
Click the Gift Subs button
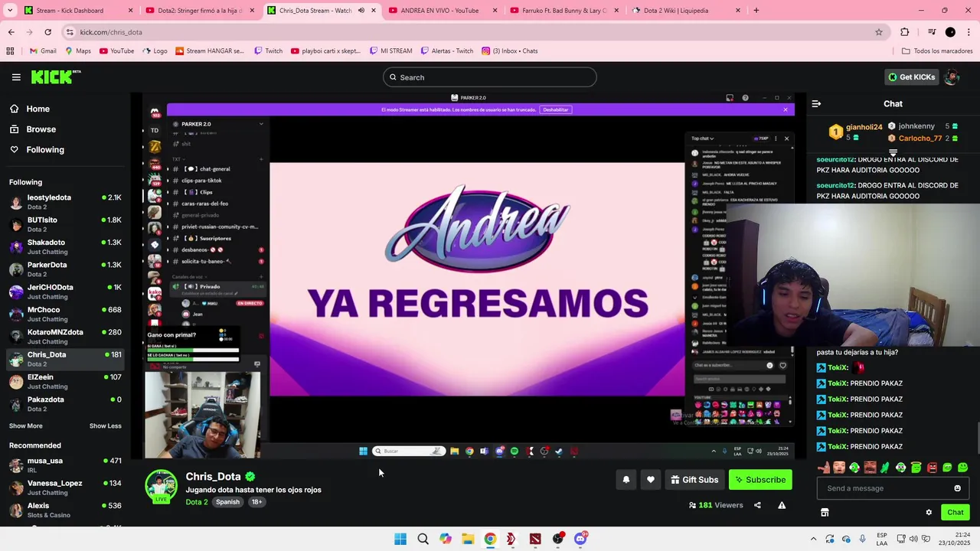click(694, 480)
